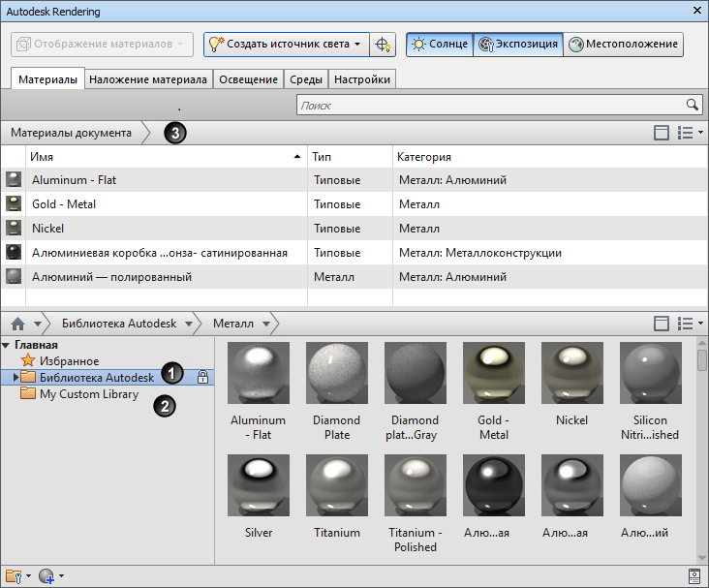The image size is (709, 588).
Task: Click the Металл breadcrumb label
Action: (233, 324)
